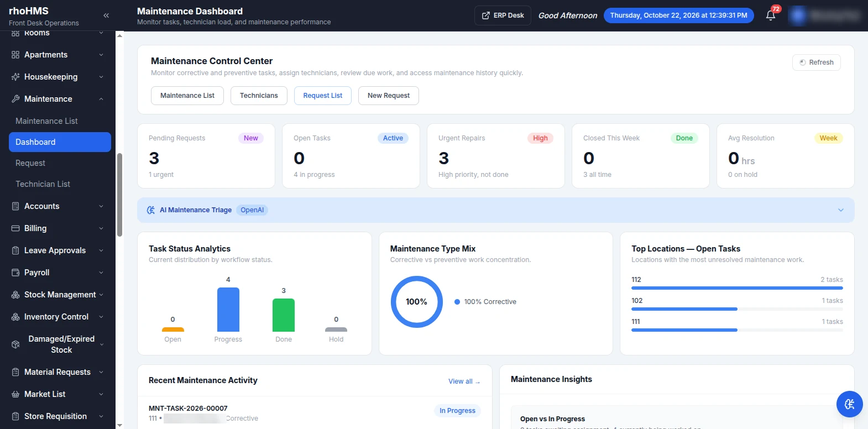Click the Damaged/Expired Stock icon
868x429 pixels.
(15, 344)
